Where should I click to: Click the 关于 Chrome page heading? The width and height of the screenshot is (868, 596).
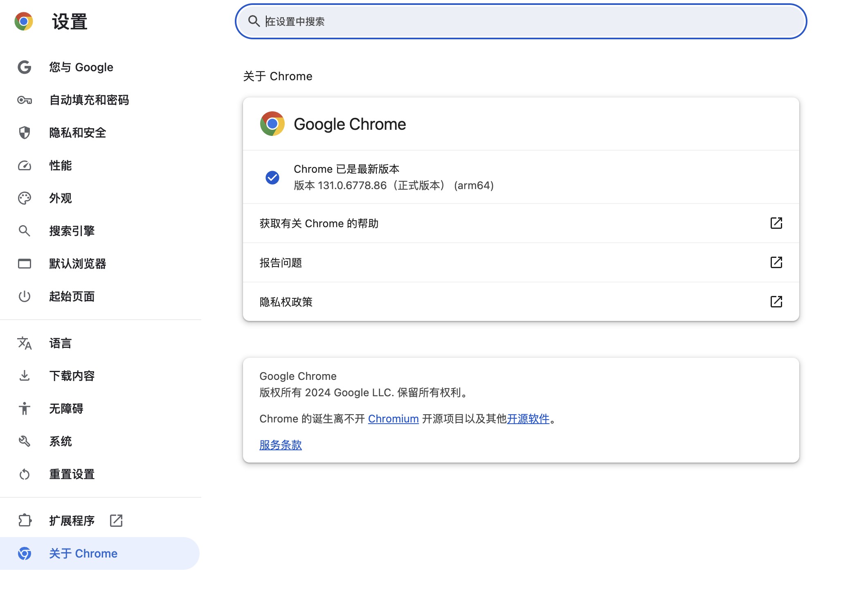(x=278, y=76)
